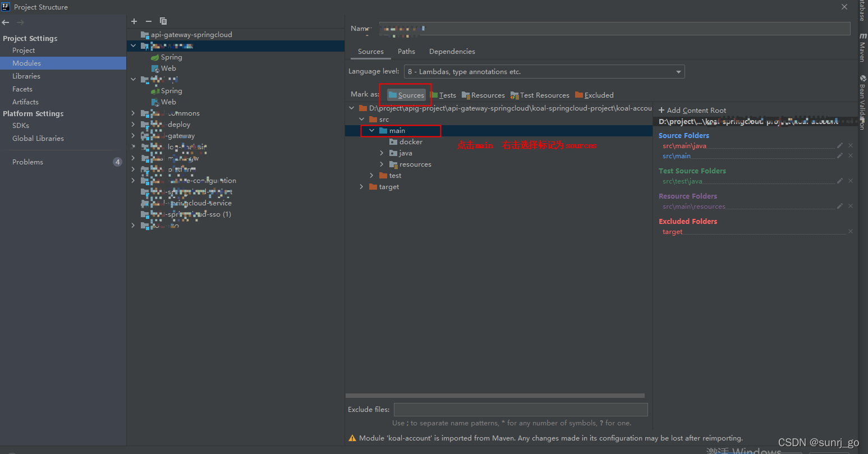
Task: Mark folder as Excluded
Action: pos(594,95)
